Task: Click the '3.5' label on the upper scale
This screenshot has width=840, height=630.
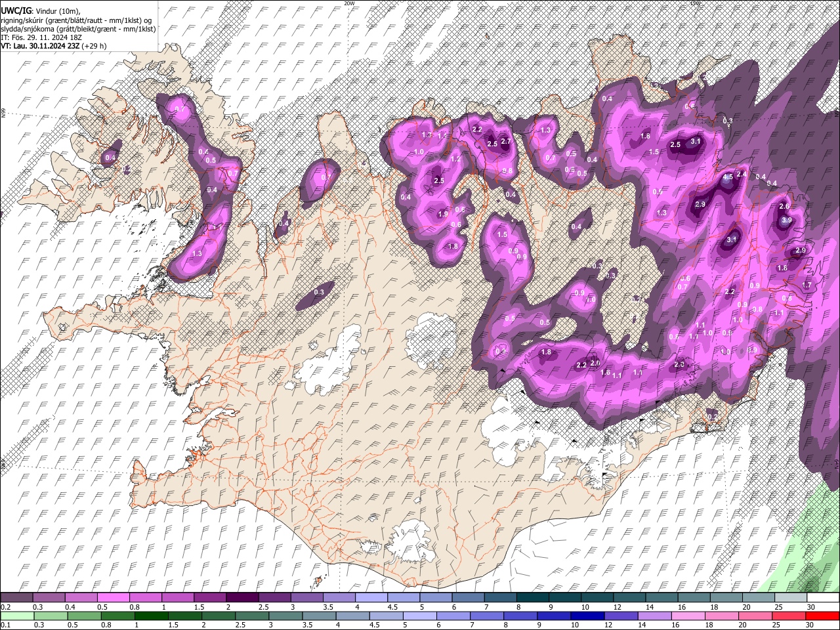Action: point(327,607)
